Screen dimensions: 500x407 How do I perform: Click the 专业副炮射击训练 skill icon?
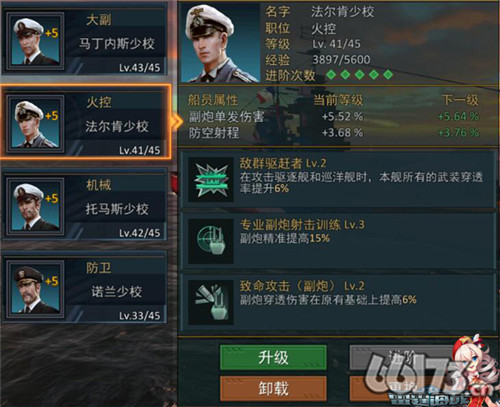211,241
